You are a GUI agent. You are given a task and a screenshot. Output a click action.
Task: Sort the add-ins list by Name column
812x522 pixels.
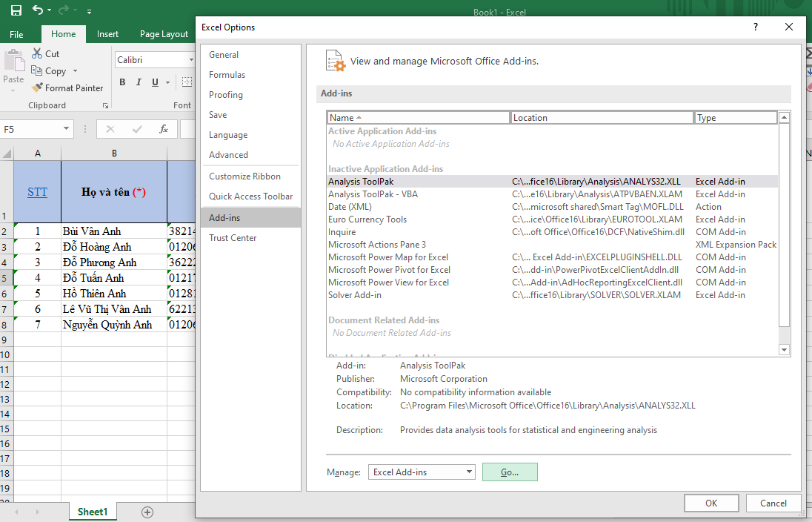tap(419, 118)
